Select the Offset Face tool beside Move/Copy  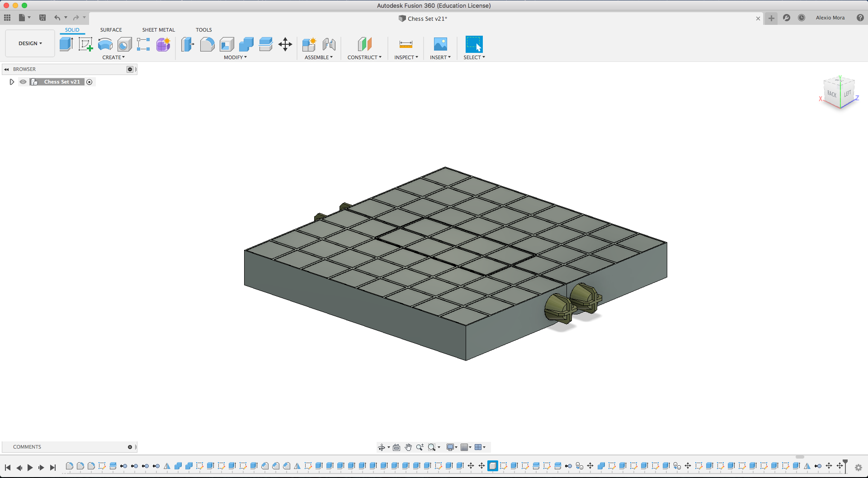pyautogui.click(x=266, y=44)
